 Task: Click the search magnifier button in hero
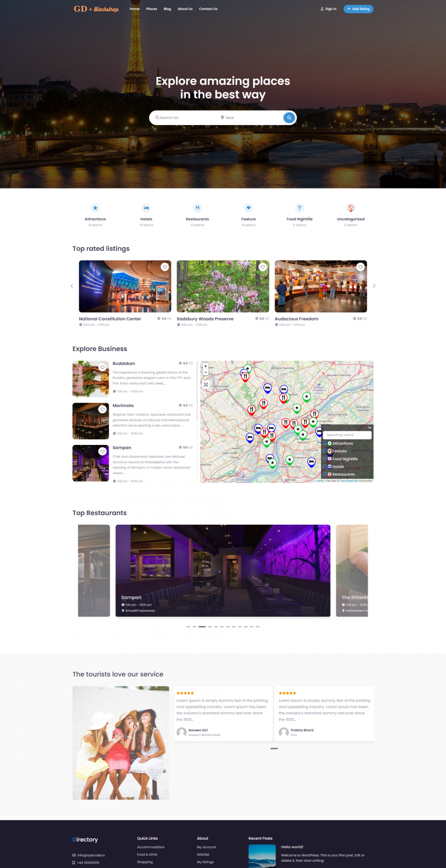tap(289, 118)
